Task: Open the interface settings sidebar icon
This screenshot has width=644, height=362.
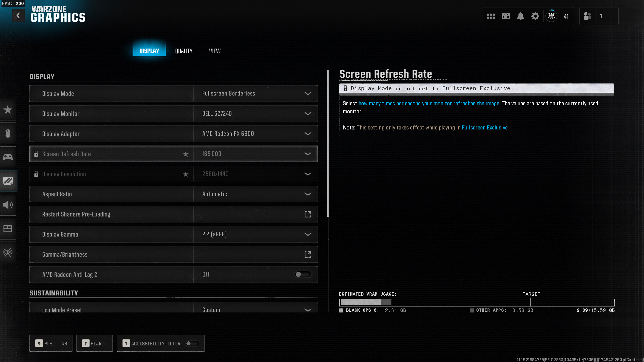Action: (x=8, y=229)
